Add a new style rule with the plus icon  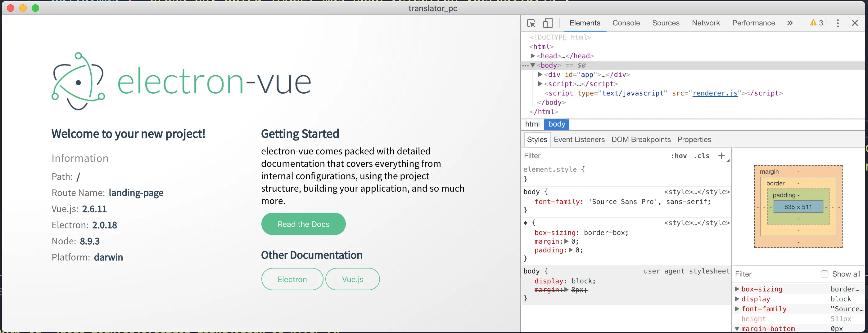coord(721,156)
